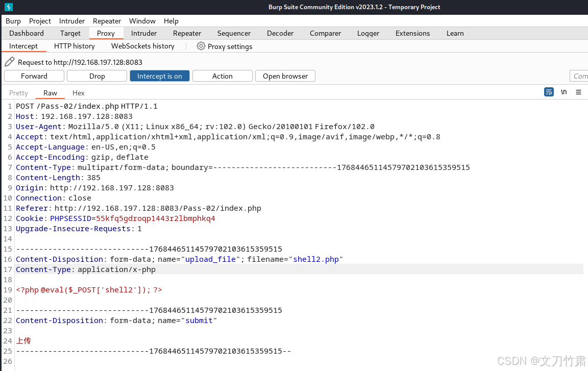
Task: Open the Help menu
Action: tap(171, 21)
